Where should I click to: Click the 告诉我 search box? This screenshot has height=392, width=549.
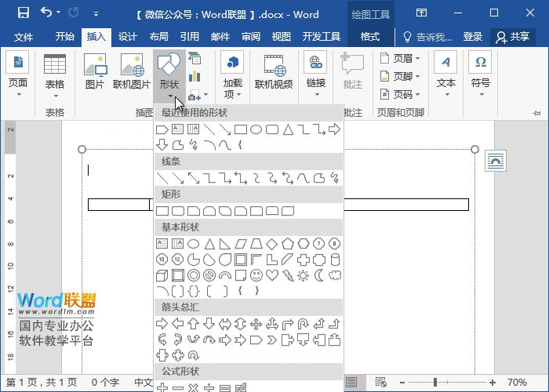point(427,37)
